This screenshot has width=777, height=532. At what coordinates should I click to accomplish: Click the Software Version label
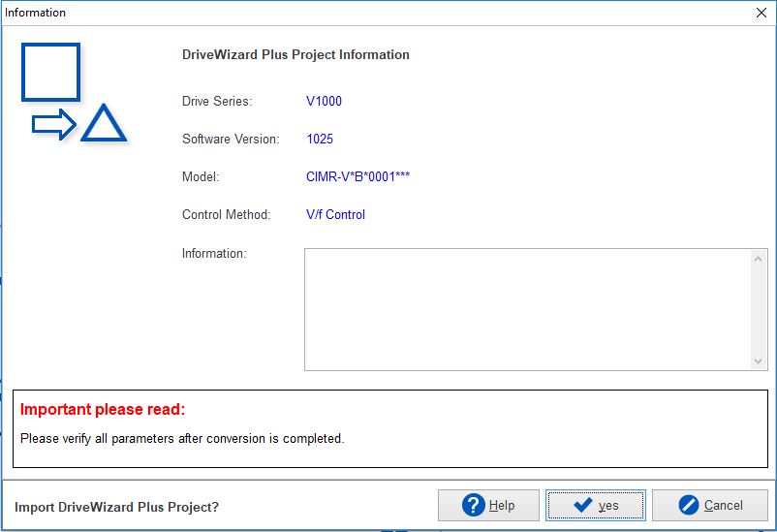point(231,139)
